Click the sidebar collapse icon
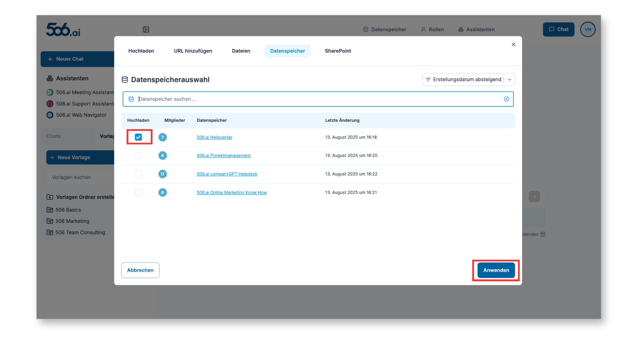Screen dimensions: 644x343 point(146,29)
